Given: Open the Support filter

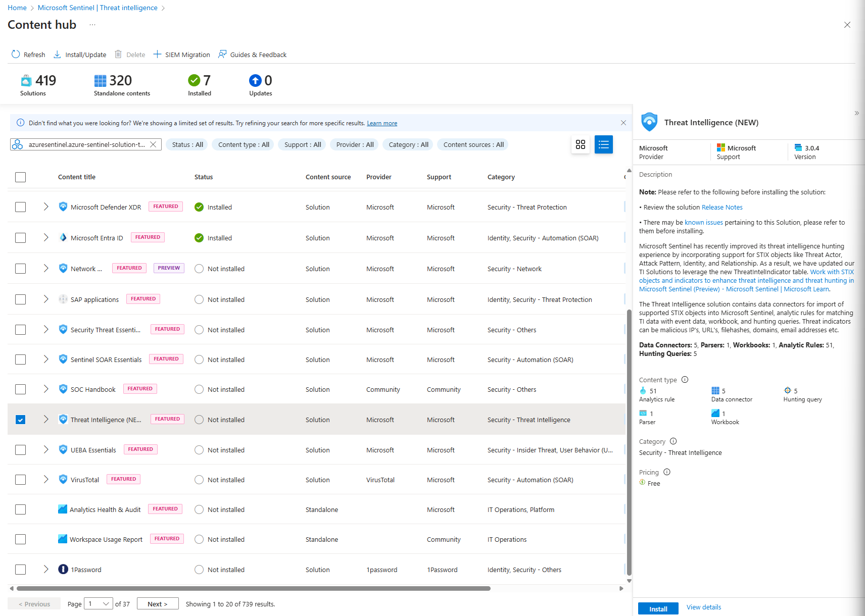Looking at the screenshot, I should (303, 144).
